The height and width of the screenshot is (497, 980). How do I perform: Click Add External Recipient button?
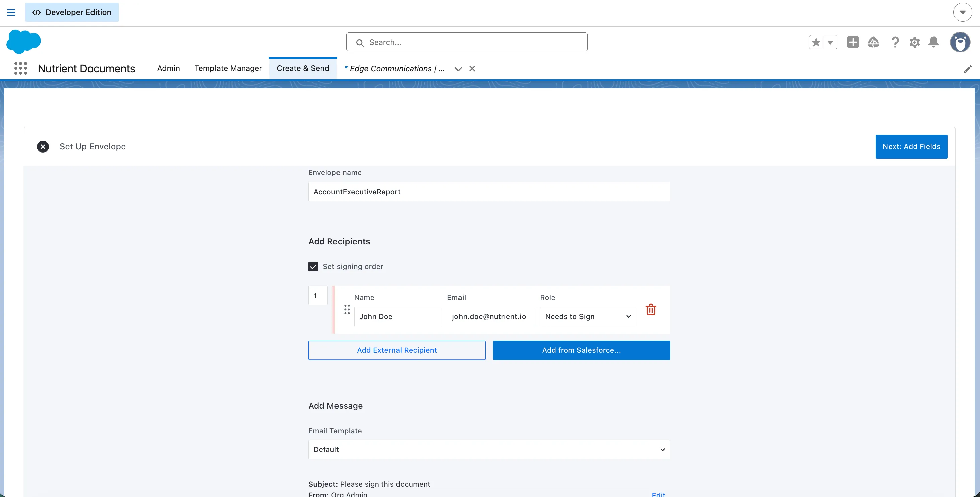397,350
